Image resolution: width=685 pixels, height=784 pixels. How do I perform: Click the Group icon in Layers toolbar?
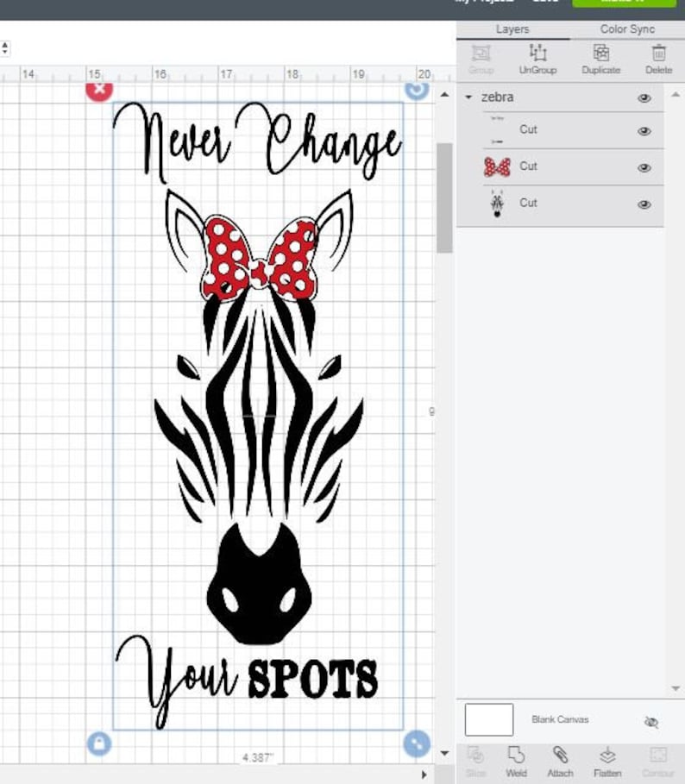[481, 53]
